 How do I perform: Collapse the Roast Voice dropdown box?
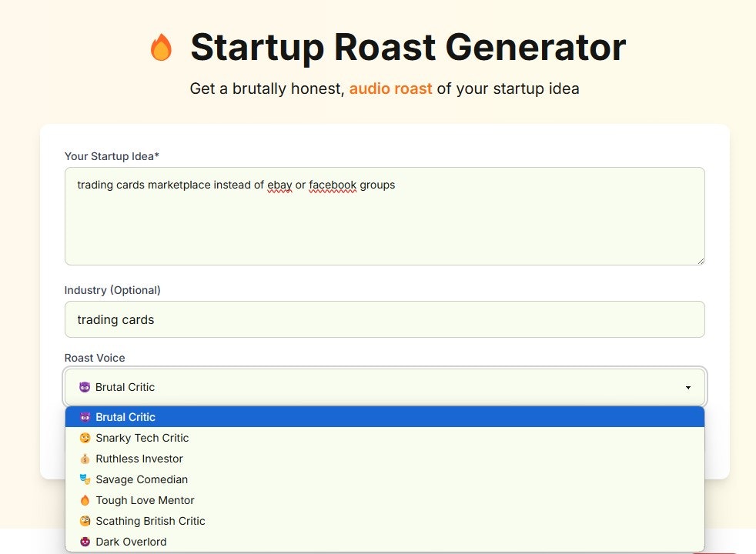coord(385,387)
